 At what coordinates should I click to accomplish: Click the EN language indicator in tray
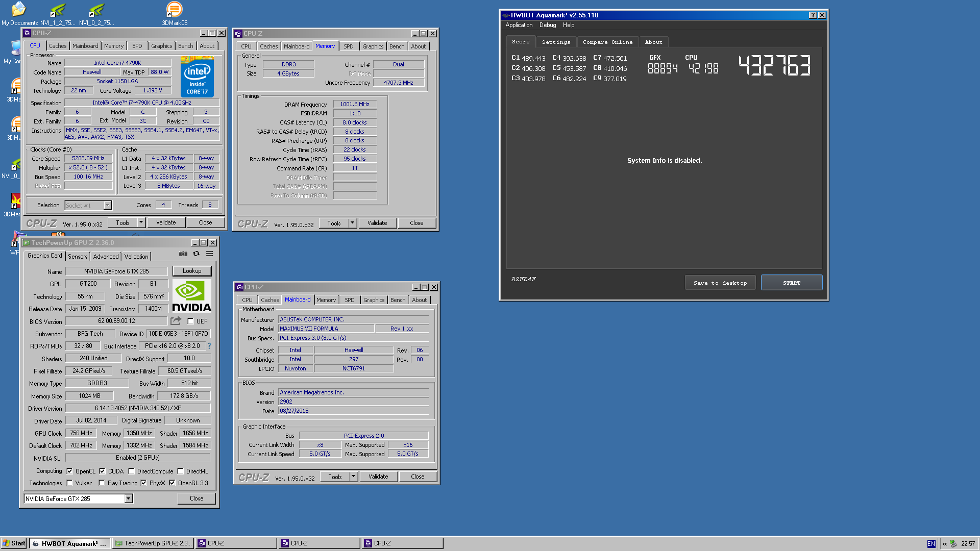931,544
